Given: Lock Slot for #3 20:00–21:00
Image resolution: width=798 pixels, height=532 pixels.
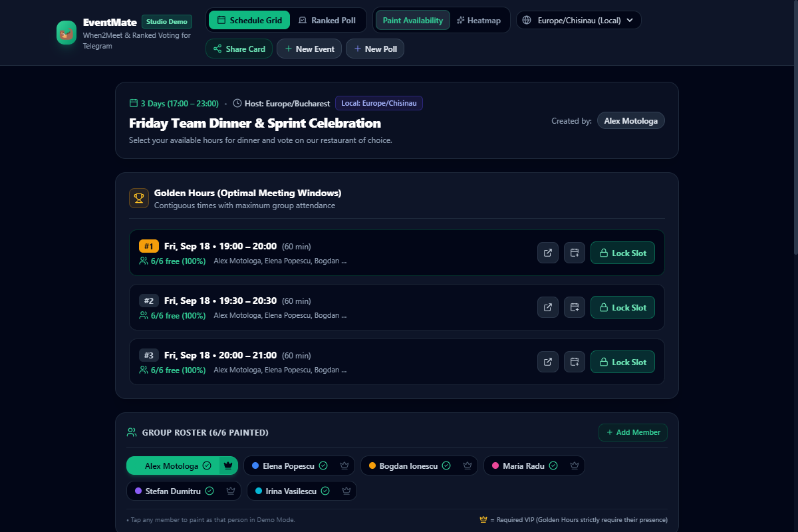Looking at the screenshot, I should pyautogui.click(x=623, y=362).
